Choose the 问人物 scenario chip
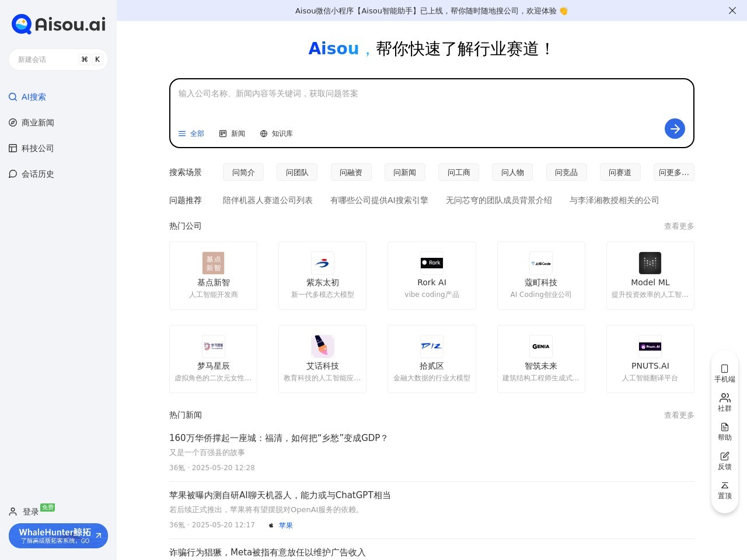Viewport: 747px width, 560px height. pyautogui.click(x=512, y=172)
